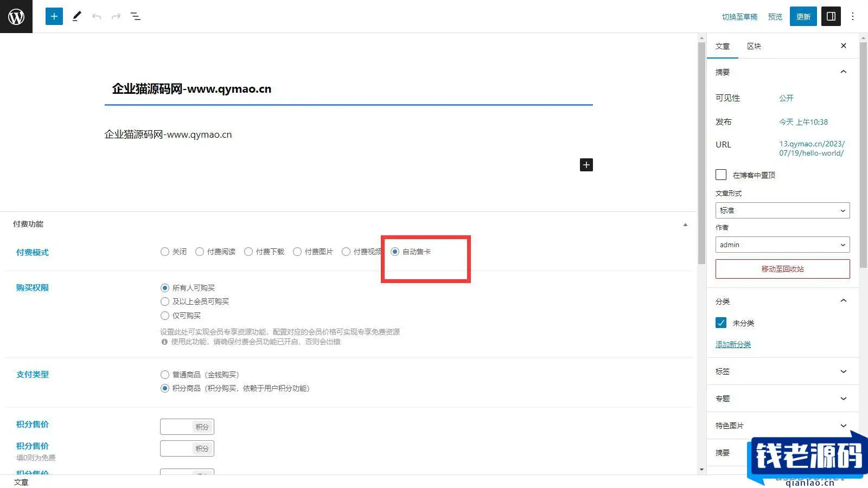Close the settings sidebar with X
The width and height of the screenshot is (868, 488).
pyautogui.click(x=844, y=46)
